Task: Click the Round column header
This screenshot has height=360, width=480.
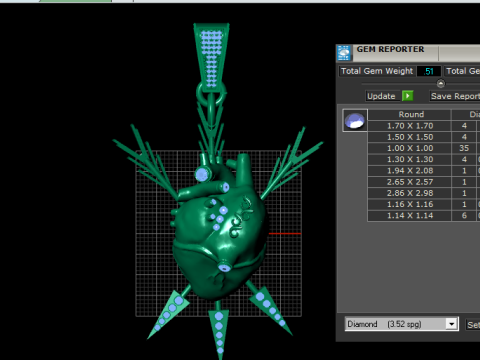Action: point(410,114)
